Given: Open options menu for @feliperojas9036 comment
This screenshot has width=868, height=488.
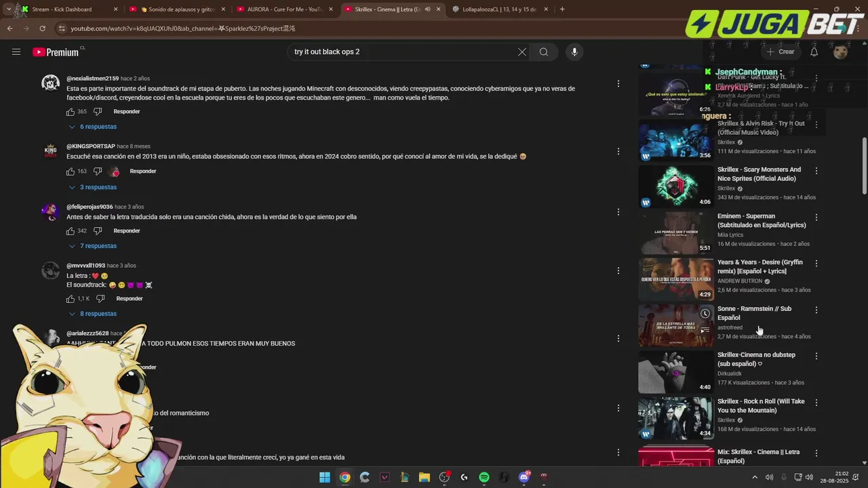Looking at the screenshot, I should 618,212.
